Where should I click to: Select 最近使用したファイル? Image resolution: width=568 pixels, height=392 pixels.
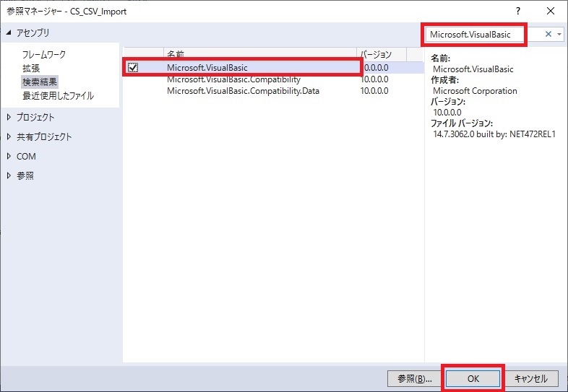[x=58, y=95]
